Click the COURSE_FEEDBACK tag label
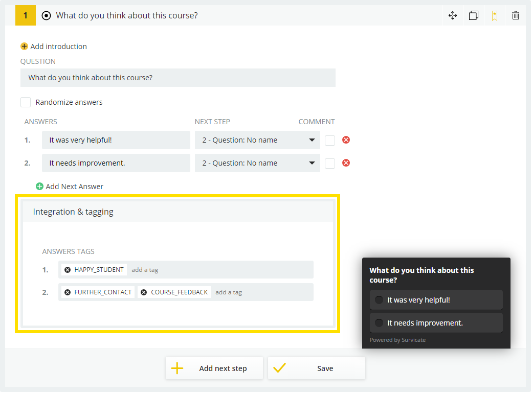This screenshot has width=532, height=393. tap(180, 293)
